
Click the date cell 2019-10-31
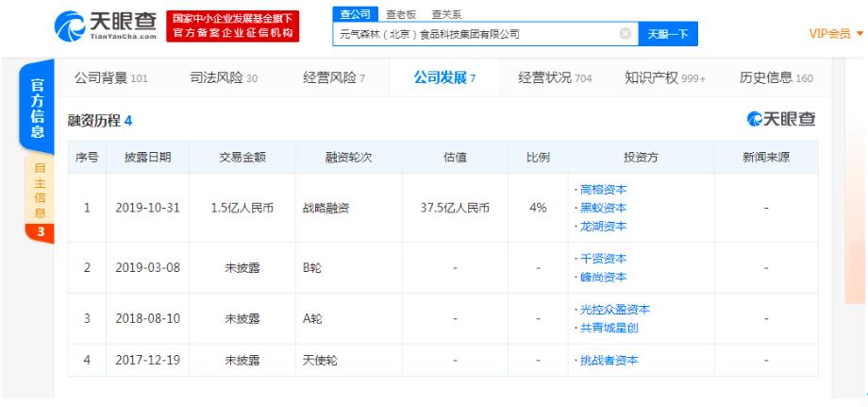[148, 208]
